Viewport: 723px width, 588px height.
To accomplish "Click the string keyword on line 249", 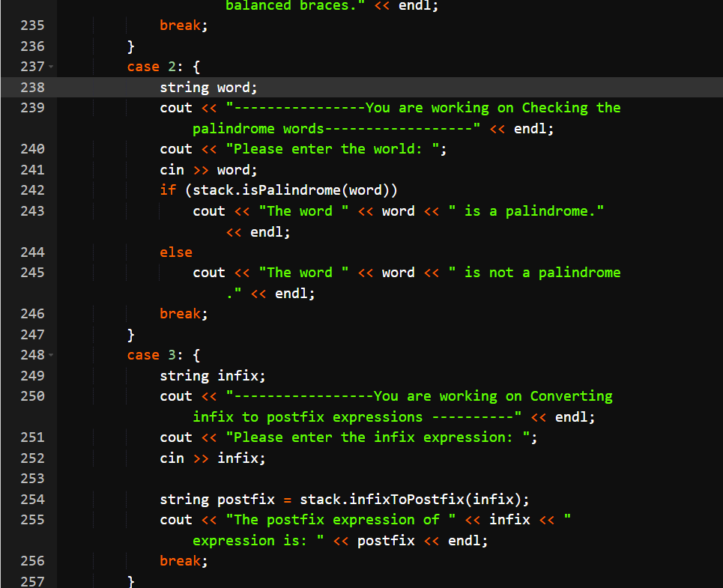I will coord(184,375).
